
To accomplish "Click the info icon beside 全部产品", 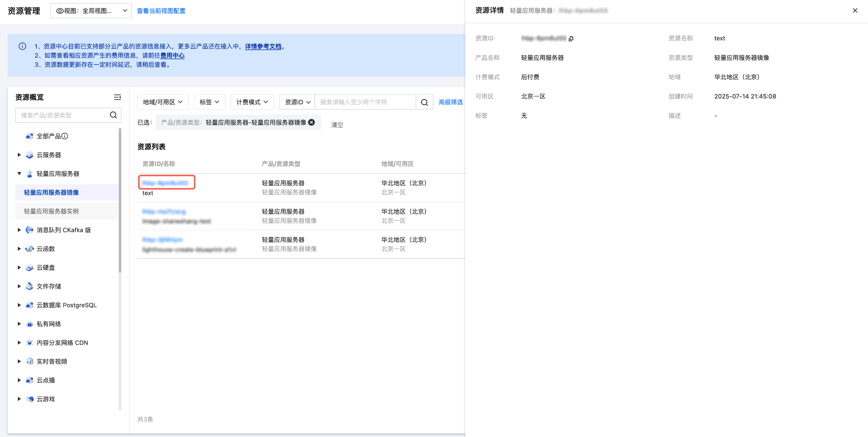I will [x=65, y=136].
